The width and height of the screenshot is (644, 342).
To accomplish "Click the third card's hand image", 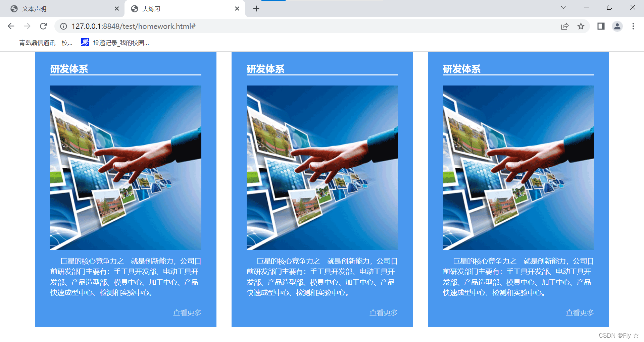I will click(x=518, y=168).
